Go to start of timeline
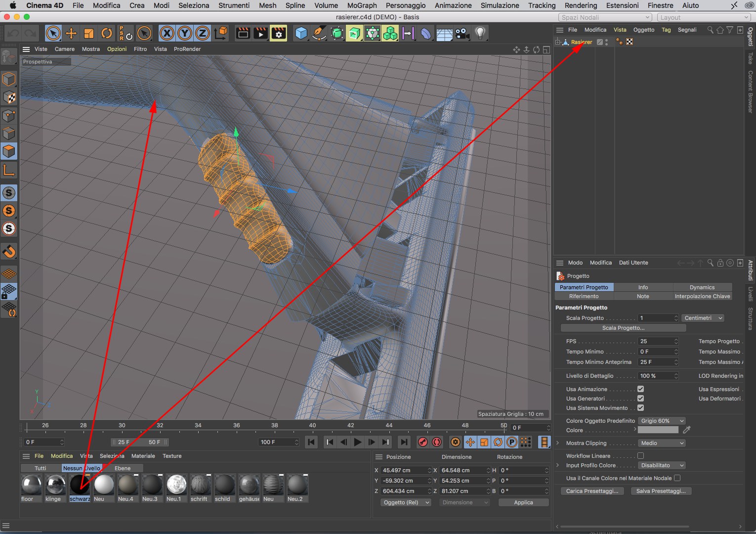 coord(311,442)
